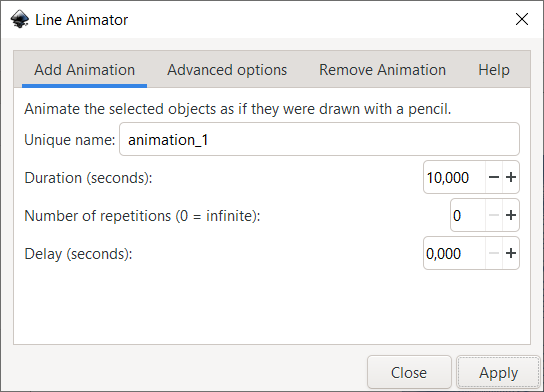Click the Line Animator title bar text
This screenshot has width=544, height=392.
pyautogui.click(x=82, y=20)
